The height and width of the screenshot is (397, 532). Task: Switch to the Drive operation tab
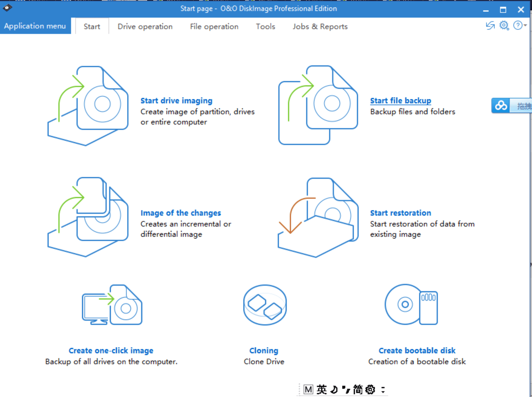click(145, 26)
